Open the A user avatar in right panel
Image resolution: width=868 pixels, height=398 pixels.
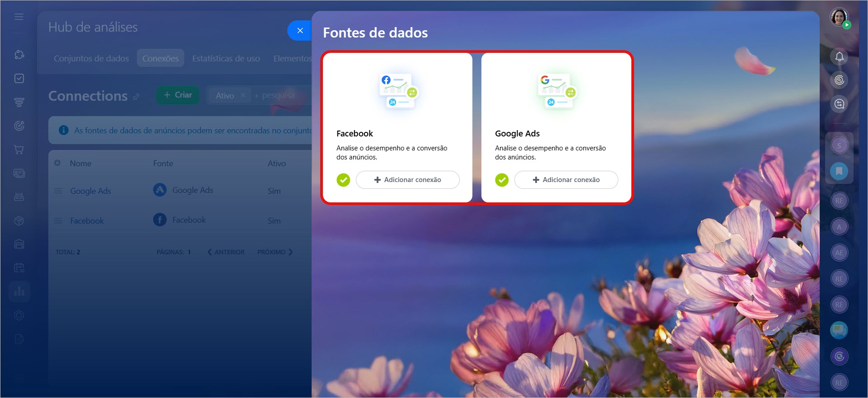click(839, 227)
